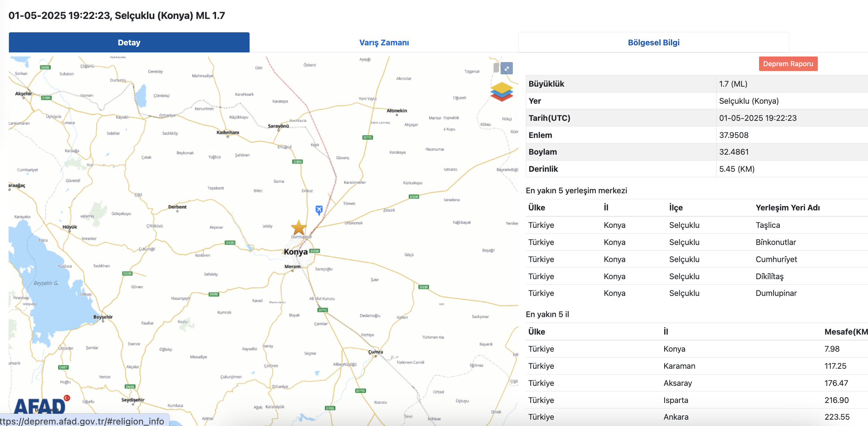
Task: Click the D715 road badge near Altınekin
Action: (367, 138)
